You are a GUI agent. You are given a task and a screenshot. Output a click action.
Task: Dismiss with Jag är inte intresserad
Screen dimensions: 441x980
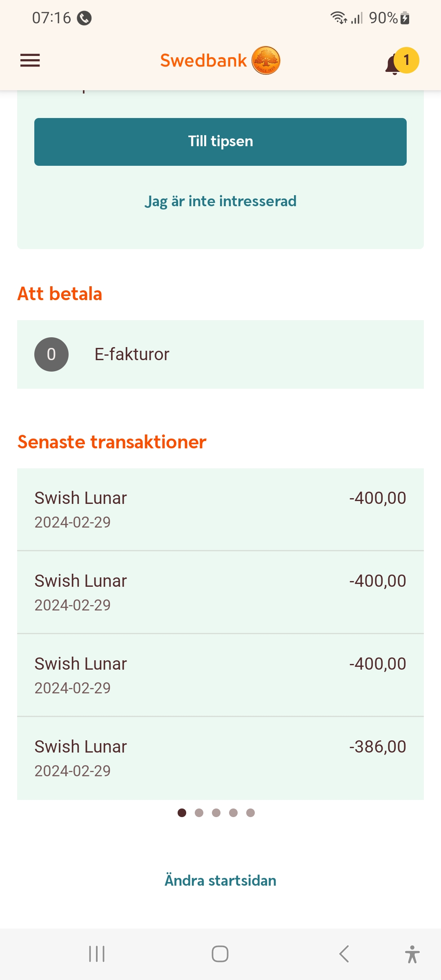click(x=220, y=201)
